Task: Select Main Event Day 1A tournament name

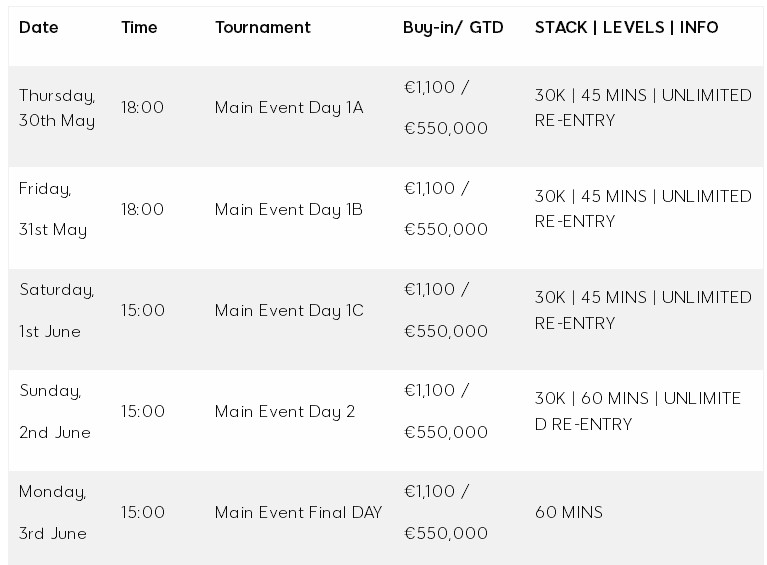Action: tap(289, 107)
